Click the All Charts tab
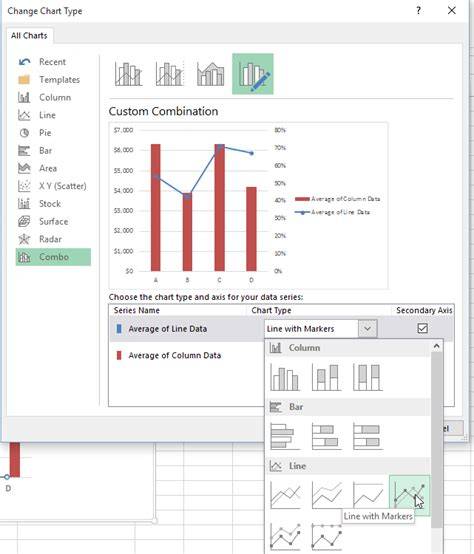 click(29, 36)
